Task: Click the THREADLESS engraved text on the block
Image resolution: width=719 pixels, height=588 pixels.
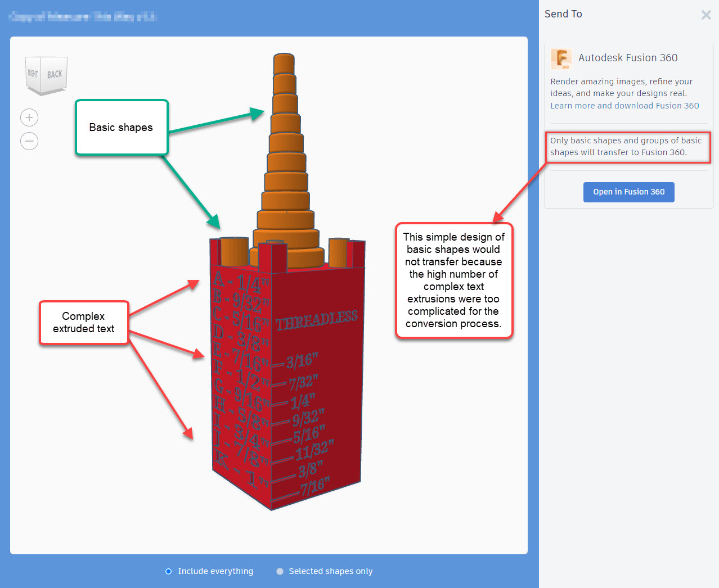Action: (x=318, y=318)
